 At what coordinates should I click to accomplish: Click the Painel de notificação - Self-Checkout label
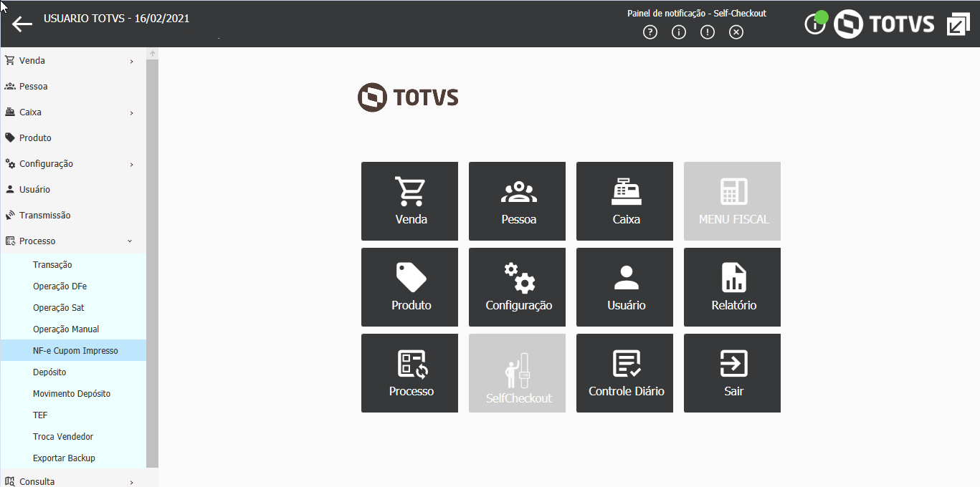pos(697,14)
